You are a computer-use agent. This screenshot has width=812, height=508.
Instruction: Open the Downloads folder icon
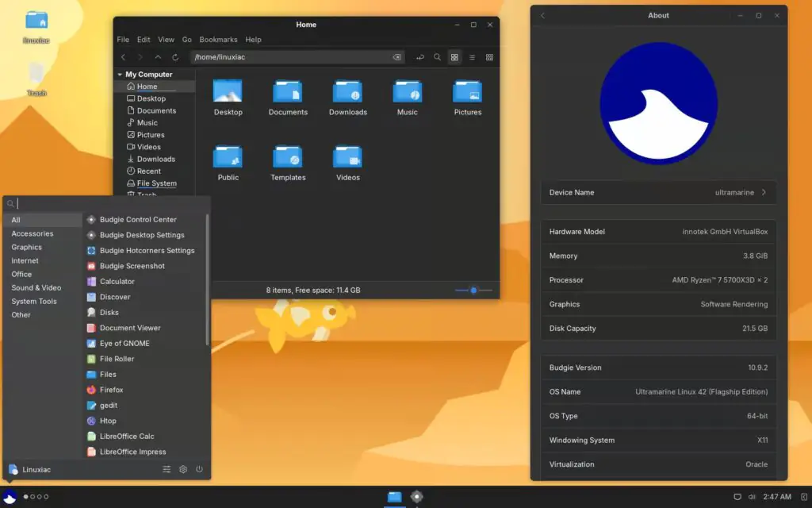point(347,92)
